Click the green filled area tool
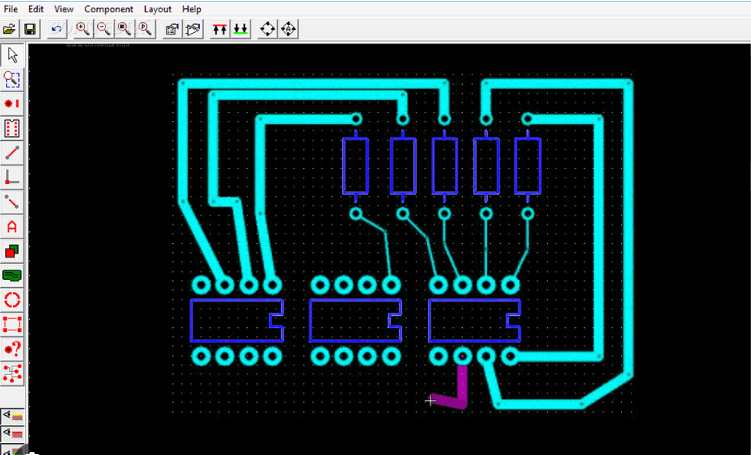Viewport: 751px width, 455px height. pos(13,275)
